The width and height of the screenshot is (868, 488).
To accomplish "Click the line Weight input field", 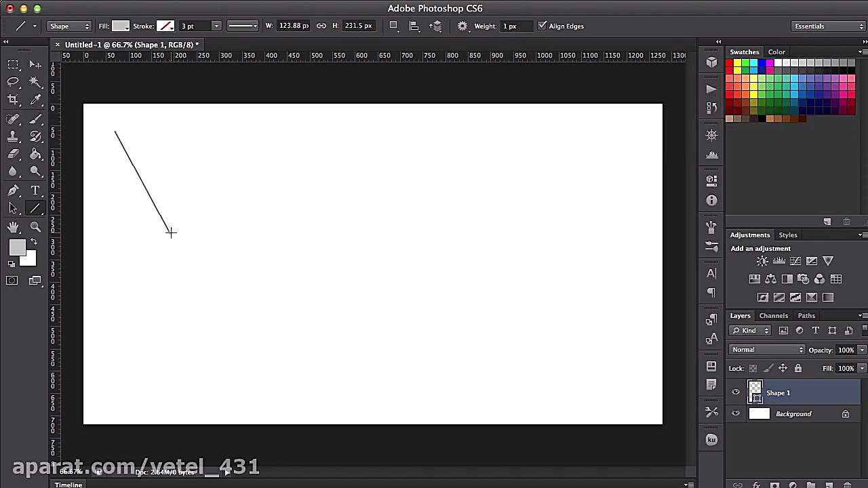I will pyautogui.click(x=517, y=26).
